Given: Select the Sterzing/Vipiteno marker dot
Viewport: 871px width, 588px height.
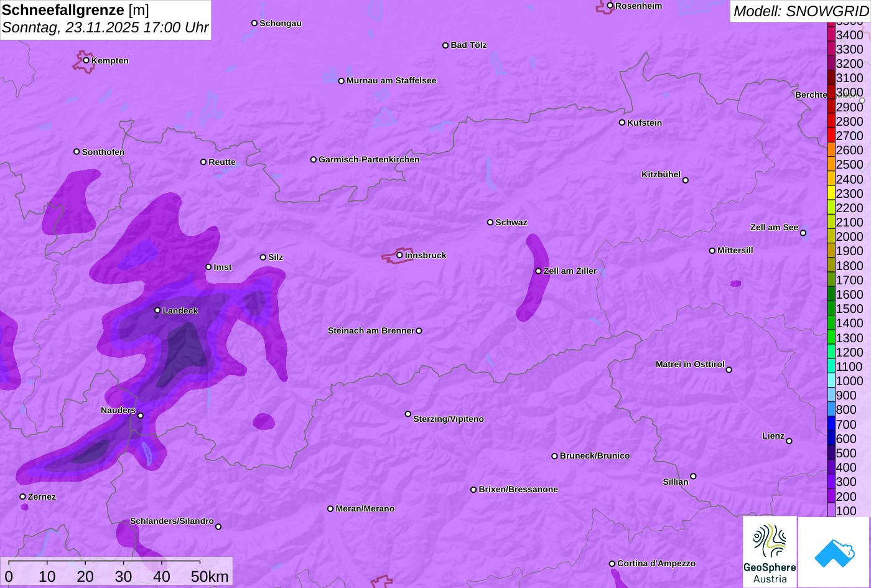Looking at the screenshot, I should click(x=408, y=414).
